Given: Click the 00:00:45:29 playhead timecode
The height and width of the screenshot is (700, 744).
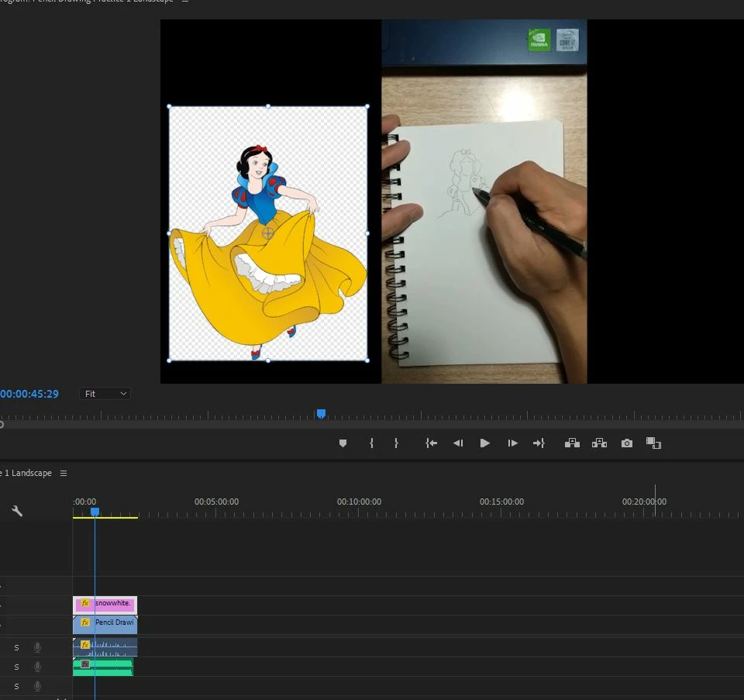Looking at the screenshot, I should tap(29, 394).
